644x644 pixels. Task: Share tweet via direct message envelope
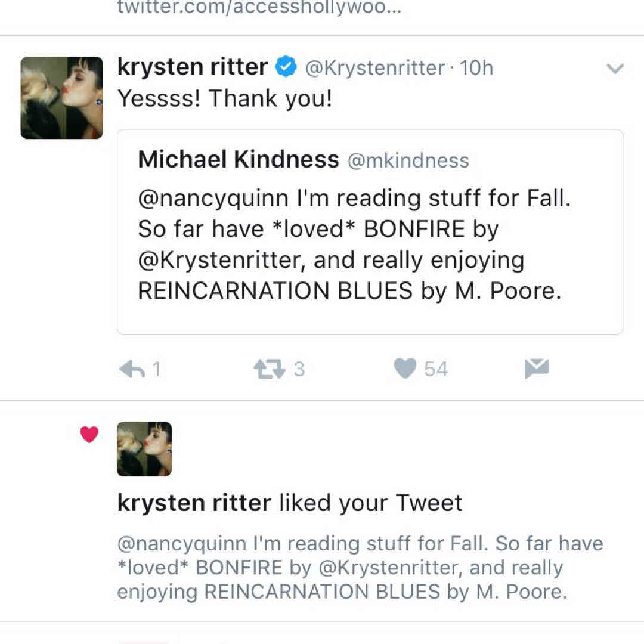(536, 370)
